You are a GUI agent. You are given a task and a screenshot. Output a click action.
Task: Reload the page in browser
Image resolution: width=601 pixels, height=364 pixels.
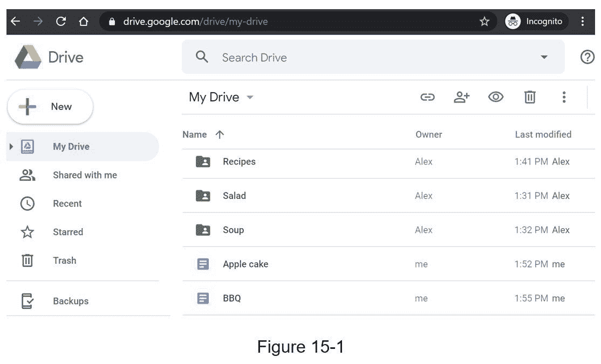coord(61,22)
